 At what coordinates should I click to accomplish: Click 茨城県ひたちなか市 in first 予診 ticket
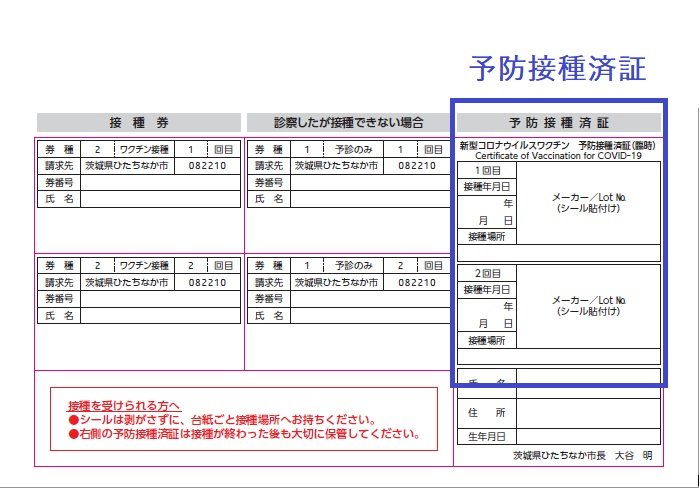[x=336, y=166]
